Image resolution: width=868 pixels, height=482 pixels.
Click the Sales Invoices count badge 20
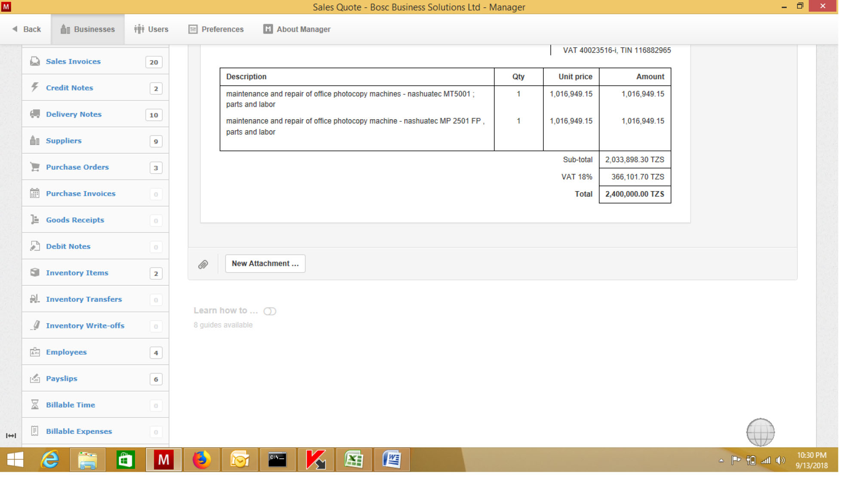point(154,62)
